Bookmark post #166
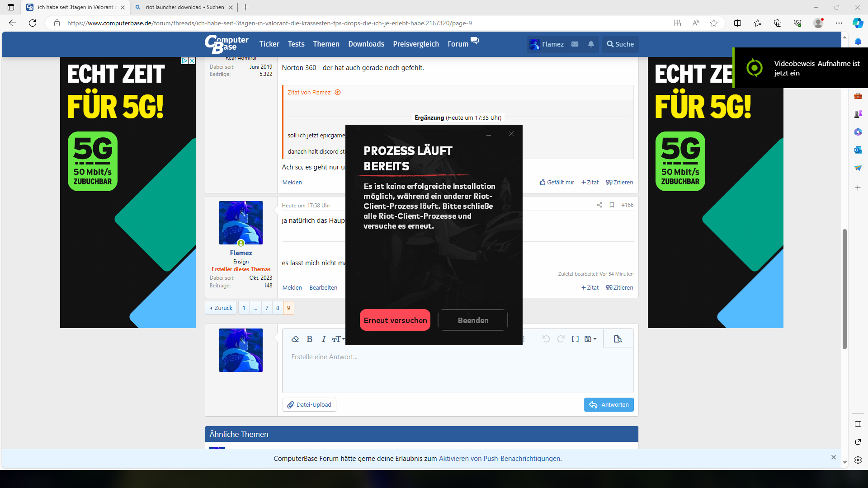868x488 pixels. 612,205
